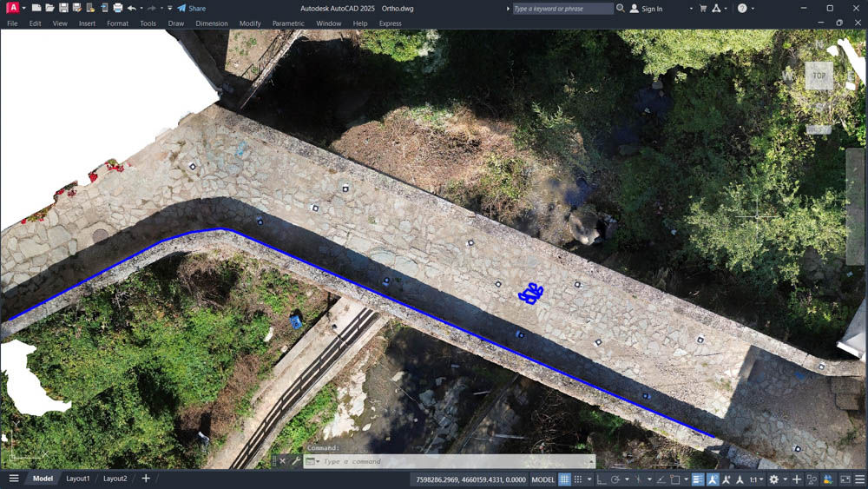The width and height of the screenshot is (868, 489).
Task: Open the Express menu
Action: 391,23
